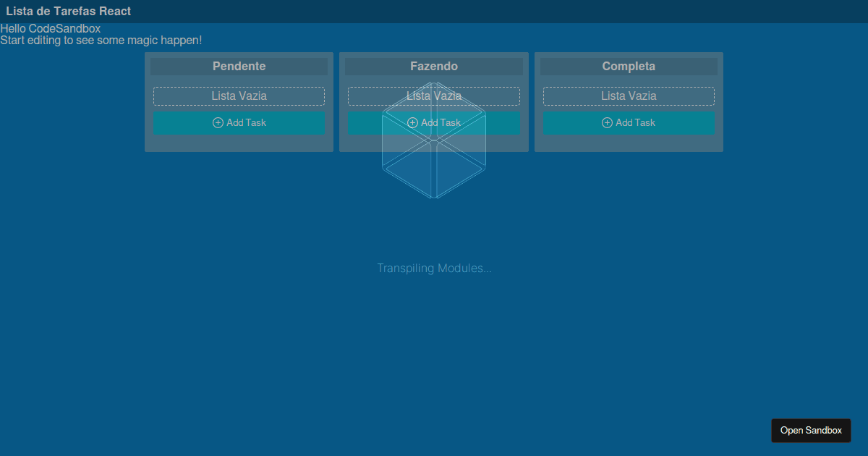Add a task to the Pendente column
The height and width of the screenshot is (456, 868).
pos(239,122)
